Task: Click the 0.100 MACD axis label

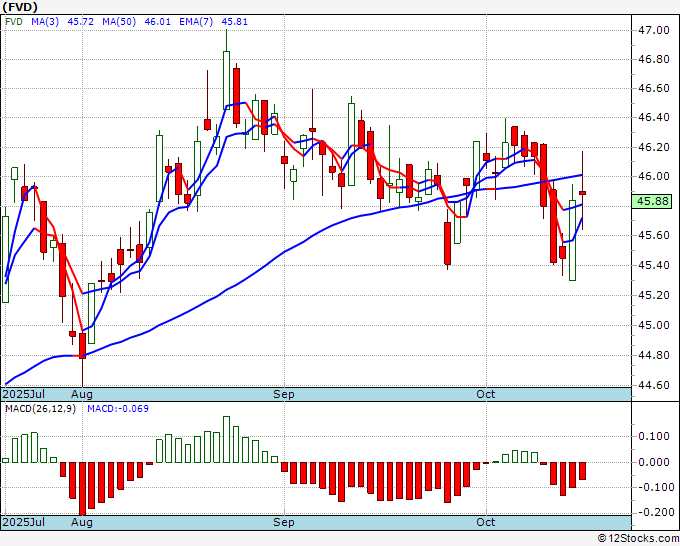Action: 656,436
